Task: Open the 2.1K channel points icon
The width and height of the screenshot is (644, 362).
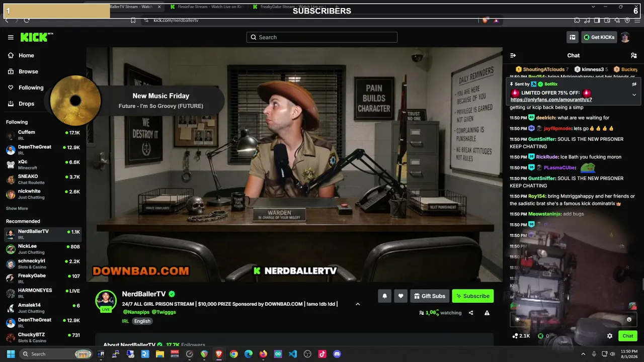Action: 521,336
